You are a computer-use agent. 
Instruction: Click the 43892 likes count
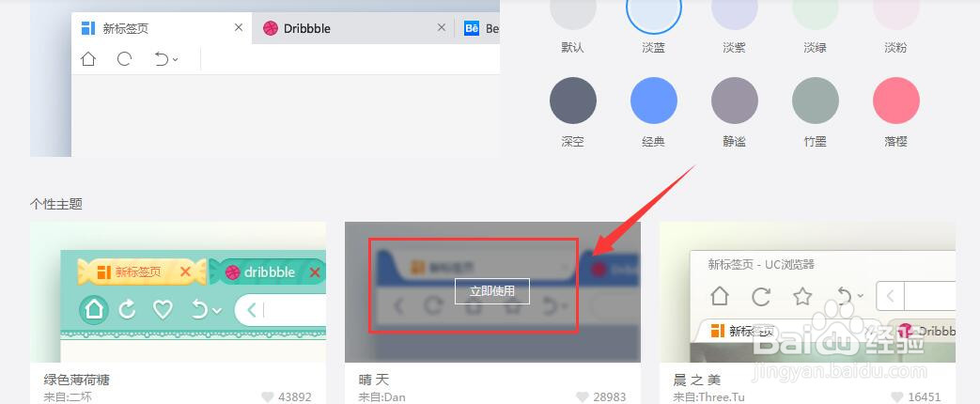pos(295,397)
